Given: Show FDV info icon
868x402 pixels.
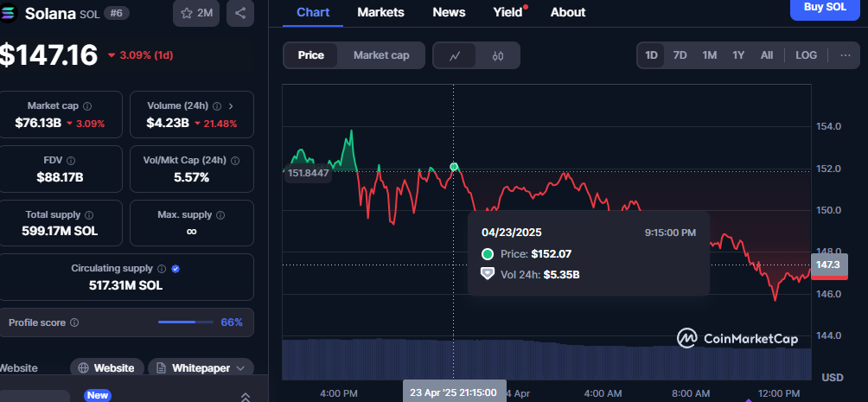Looking at the screenshot, I should [x=71, y=161].
